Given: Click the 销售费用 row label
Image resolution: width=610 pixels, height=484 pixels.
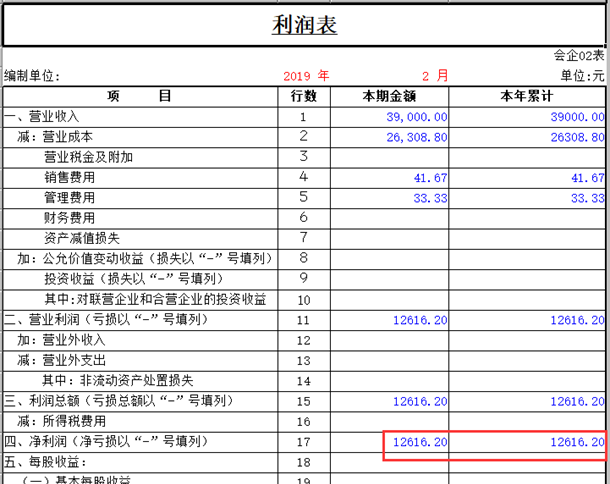Looking at the screenshot, I should (x=70, y=177).
